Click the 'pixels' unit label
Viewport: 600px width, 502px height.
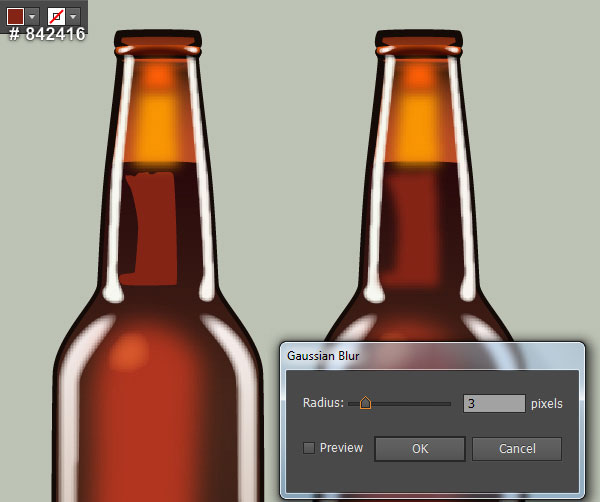click(x=546, y=404)
